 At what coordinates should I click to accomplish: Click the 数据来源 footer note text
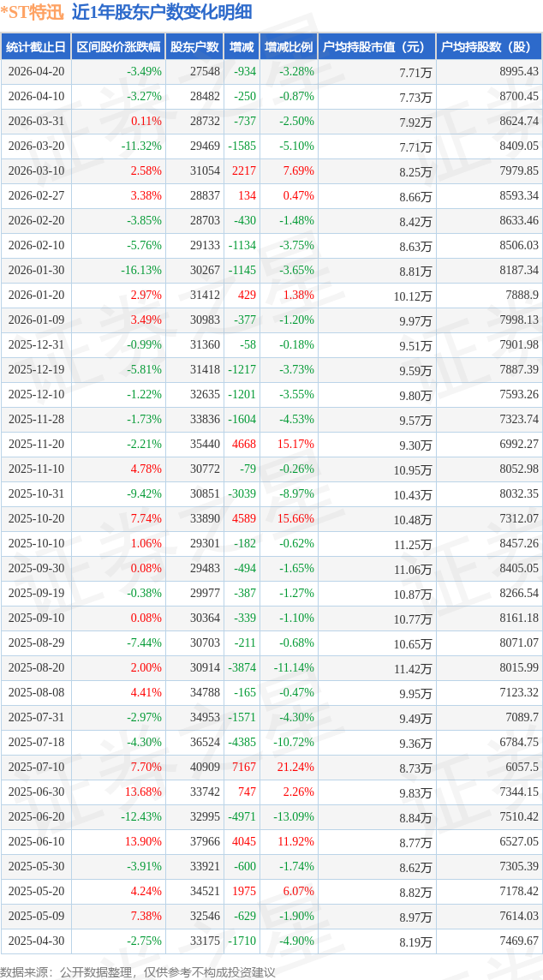137,972
